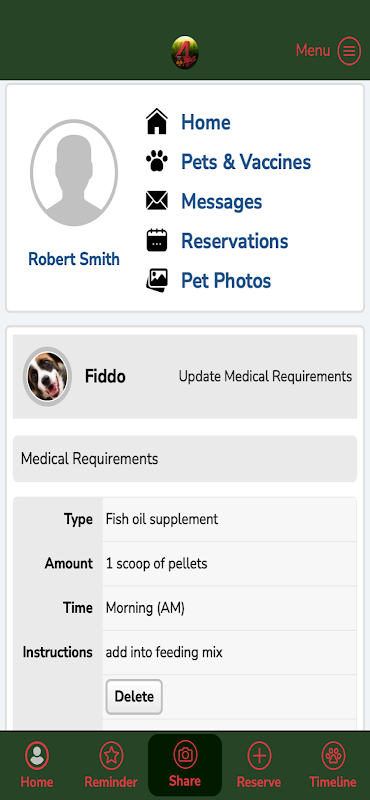
Task: Go to Home in bottom navigation
Action: point(37,764)
